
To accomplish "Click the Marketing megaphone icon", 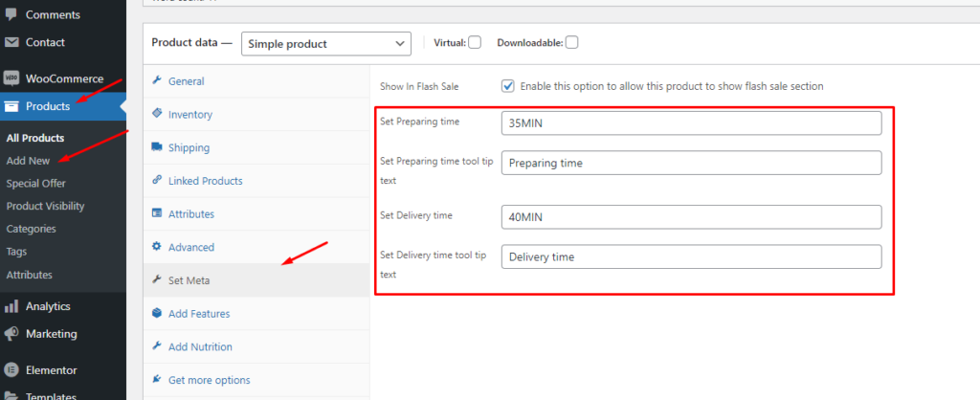I will (11, 335).
